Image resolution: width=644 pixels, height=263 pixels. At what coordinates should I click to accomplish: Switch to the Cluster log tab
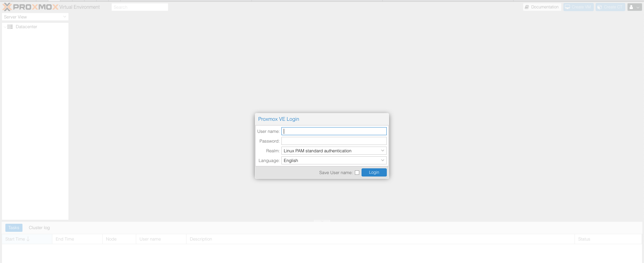pyautogui.click(x=39, y=228)
